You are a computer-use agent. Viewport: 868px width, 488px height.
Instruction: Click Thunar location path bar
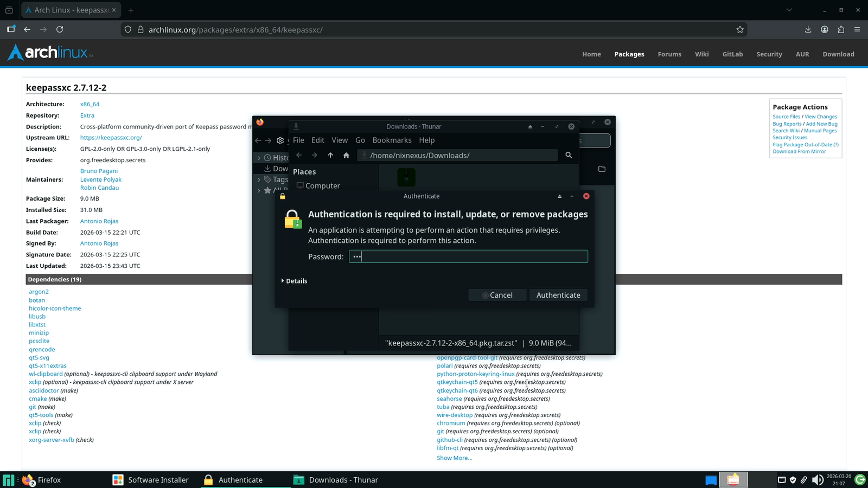(457, 155)
